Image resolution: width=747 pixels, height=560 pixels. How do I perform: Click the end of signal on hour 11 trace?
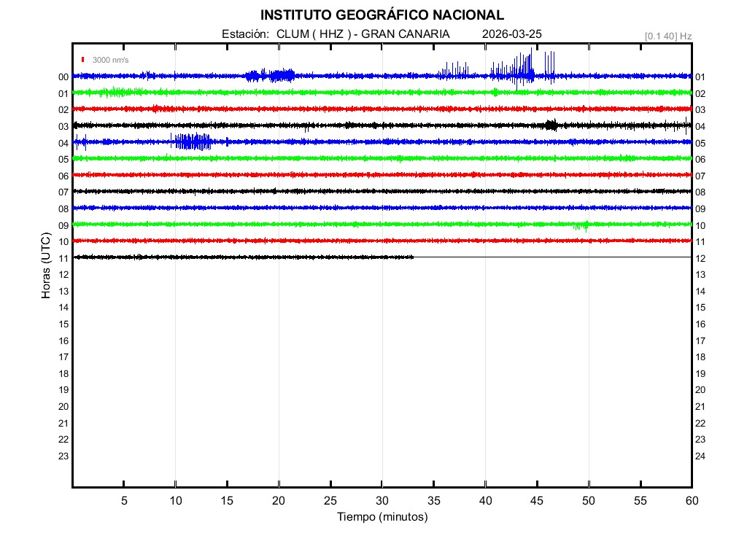click(413, 257)
